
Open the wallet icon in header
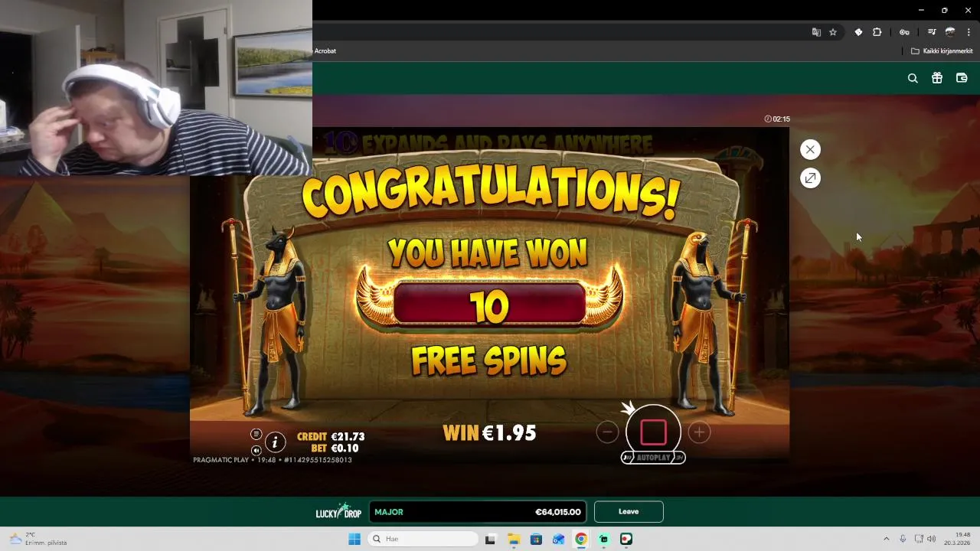point(962,78)
